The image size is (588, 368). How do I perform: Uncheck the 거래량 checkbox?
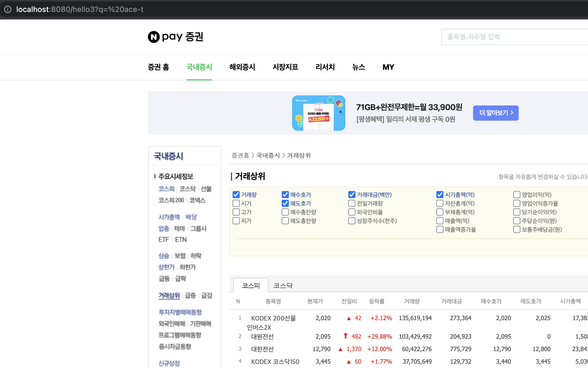(236, 195)
